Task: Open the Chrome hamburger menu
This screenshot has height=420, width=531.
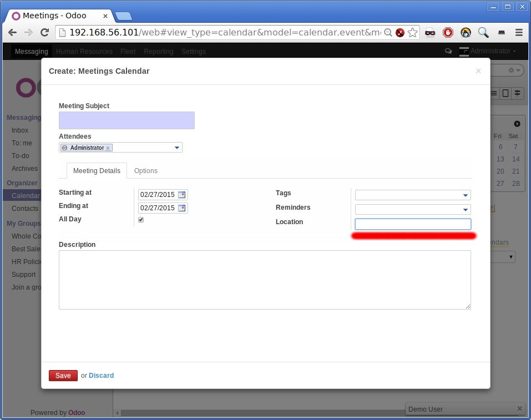Action: pos(519,33)
